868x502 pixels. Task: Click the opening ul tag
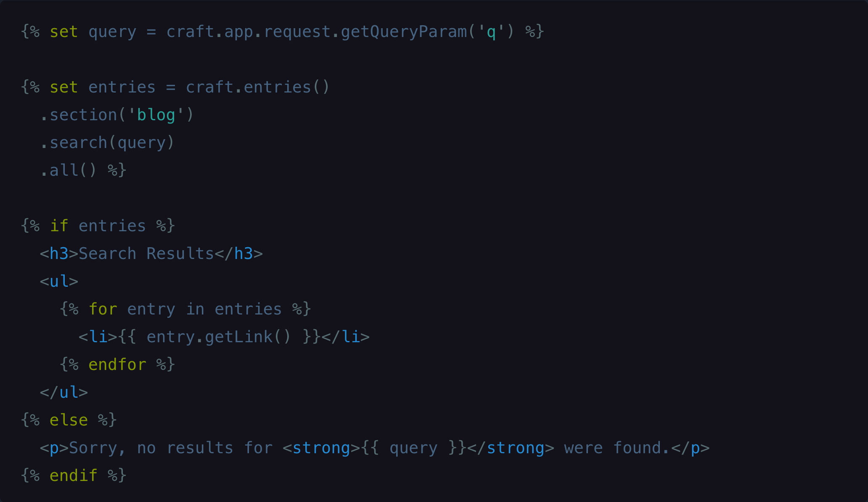point(59,282)
